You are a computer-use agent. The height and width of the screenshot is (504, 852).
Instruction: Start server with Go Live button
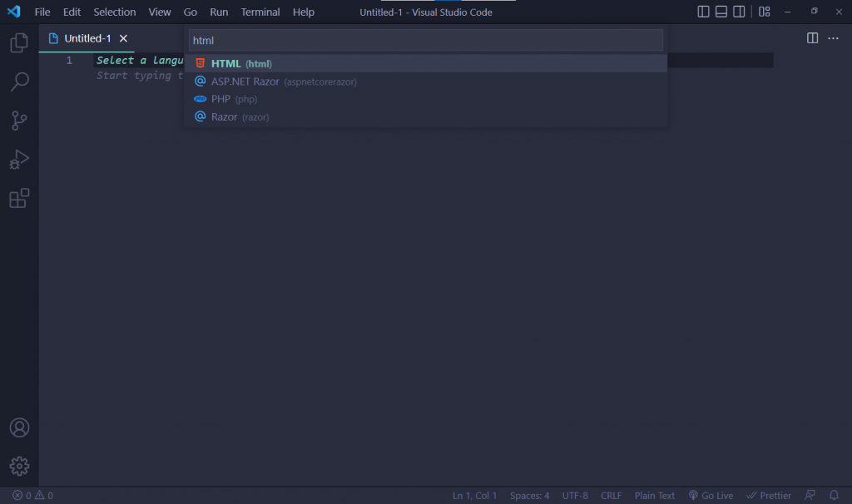coord(711,496)
